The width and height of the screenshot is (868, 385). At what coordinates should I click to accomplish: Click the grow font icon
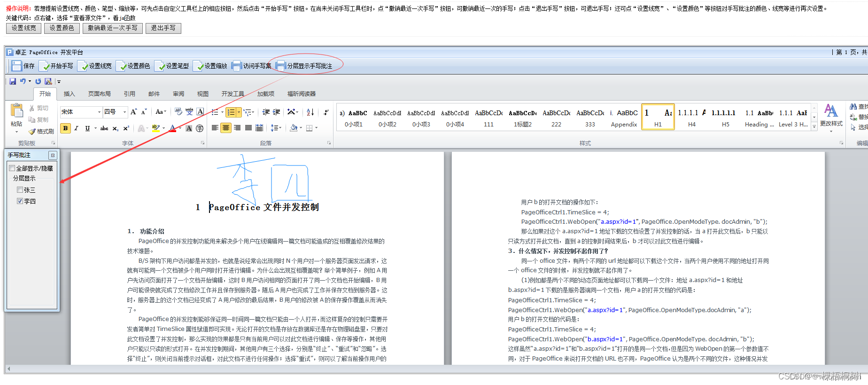pyautogui.click(x=134, y=112)
